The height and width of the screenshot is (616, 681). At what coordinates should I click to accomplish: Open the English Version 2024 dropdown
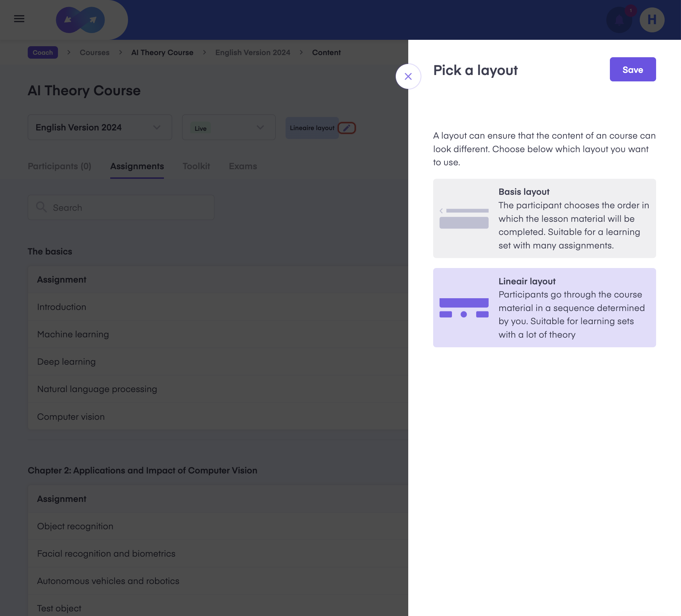pyautogui.click(x=100, y=127)
